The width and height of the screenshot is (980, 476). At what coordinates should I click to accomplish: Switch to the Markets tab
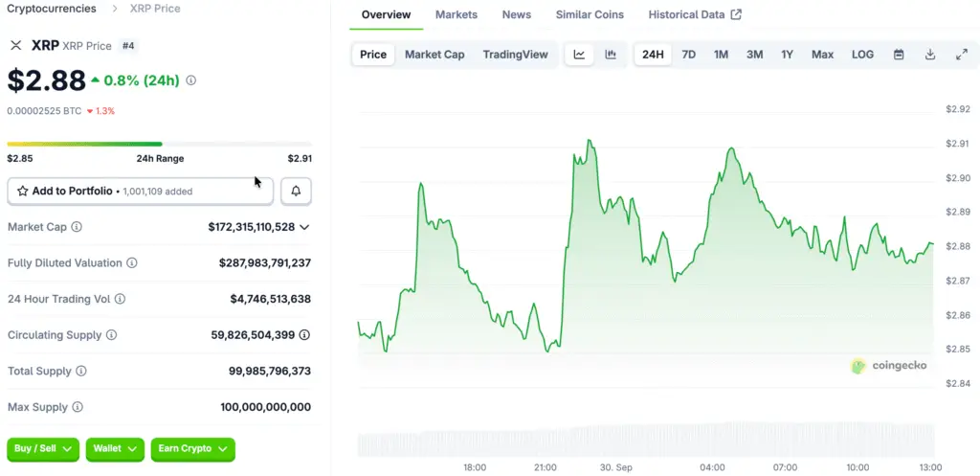(457, 14)
